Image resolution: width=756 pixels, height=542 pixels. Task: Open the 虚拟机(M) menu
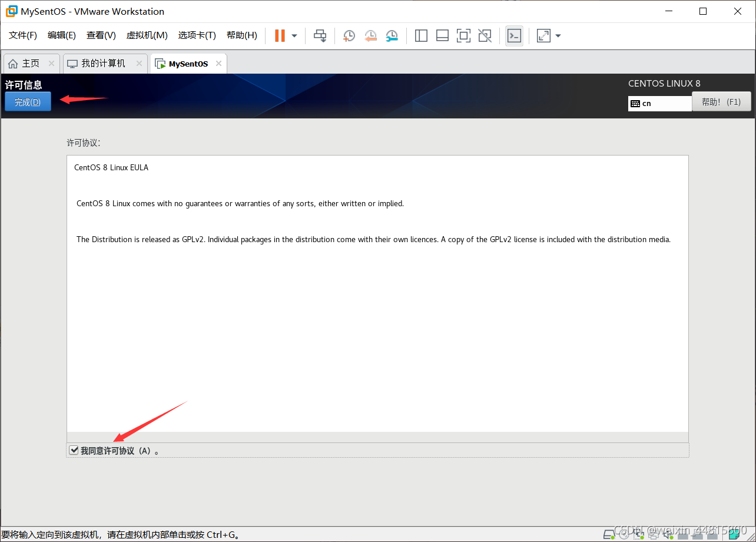pos(147,35)
